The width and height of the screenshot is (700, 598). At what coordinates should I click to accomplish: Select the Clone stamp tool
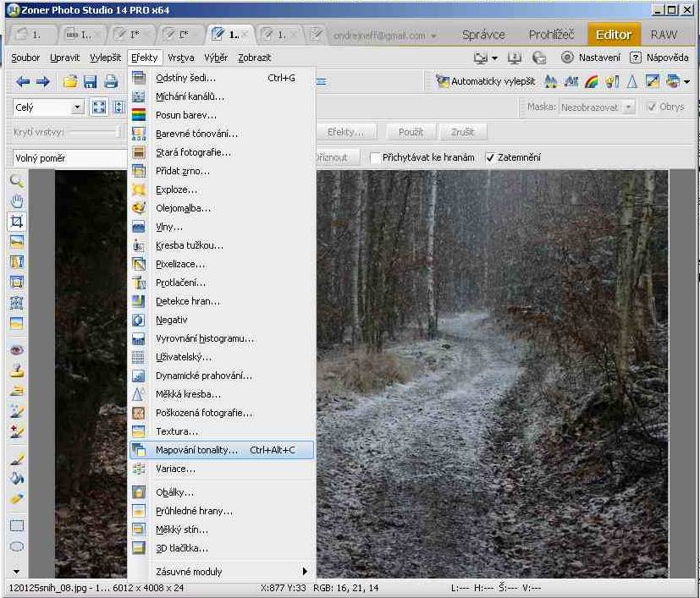(16, 370)
